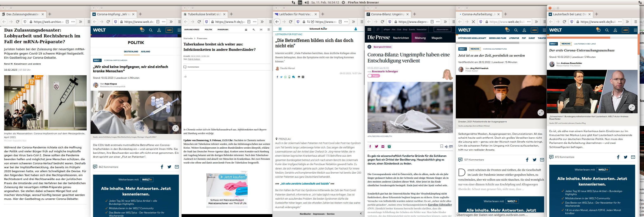
Task: Open Nachrichten section on Die Presse
Action: (401, 38)
